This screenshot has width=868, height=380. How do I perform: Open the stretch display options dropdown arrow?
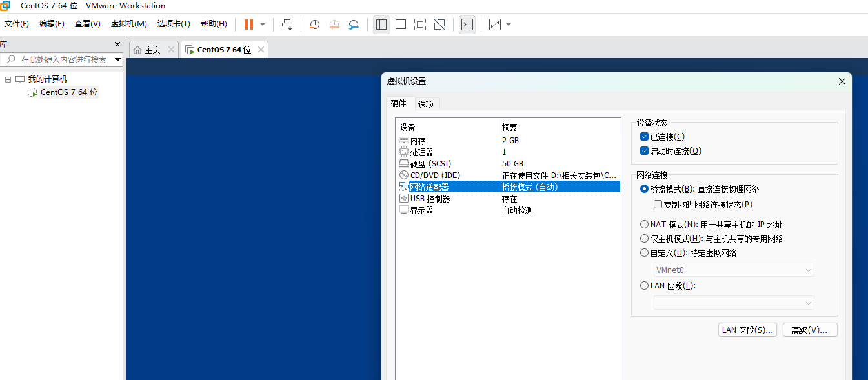click(x=509, y=25)
